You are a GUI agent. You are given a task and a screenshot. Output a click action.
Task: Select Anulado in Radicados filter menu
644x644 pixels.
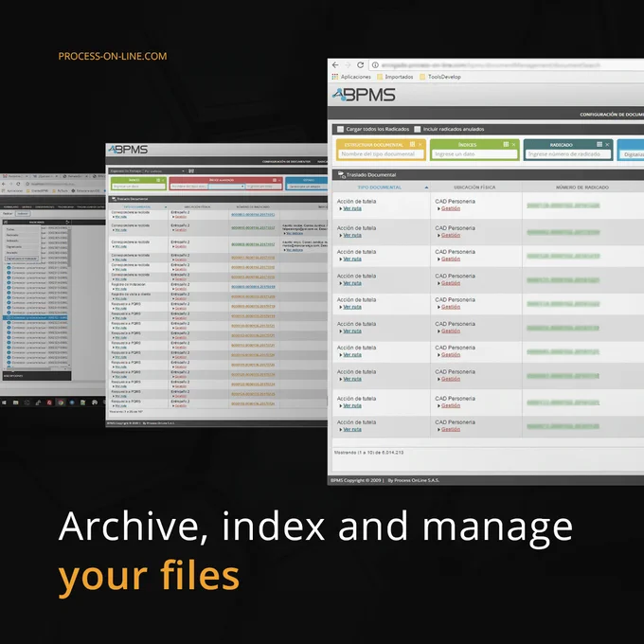coord(12,253)
